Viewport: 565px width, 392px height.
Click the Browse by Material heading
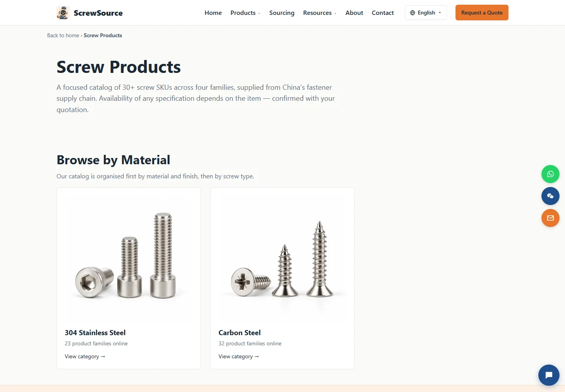click(113, 160)
